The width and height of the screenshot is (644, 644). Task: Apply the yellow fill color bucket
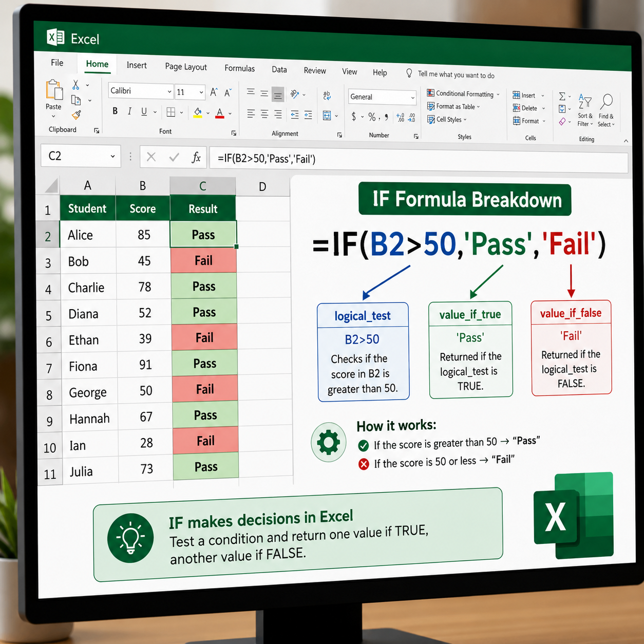coord(198,113)
